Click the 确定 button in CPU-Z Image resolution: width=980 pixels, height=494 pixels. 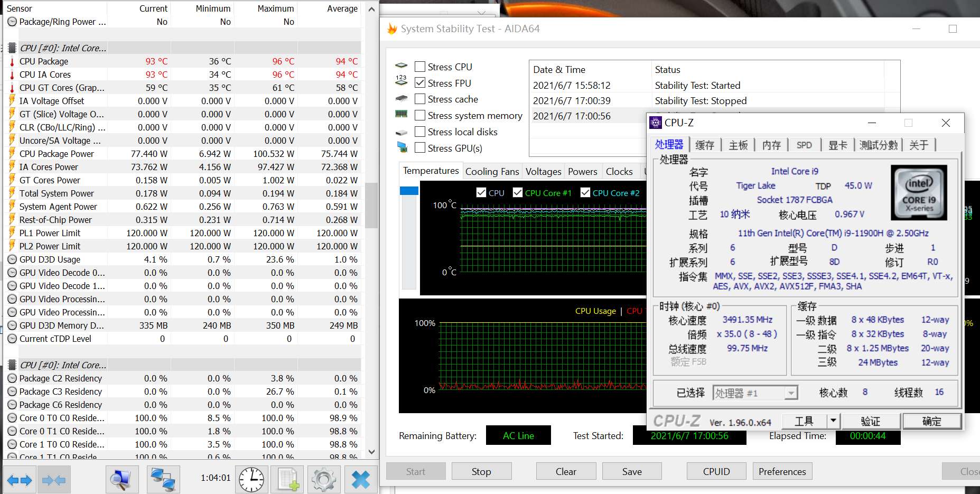(931, 421)
